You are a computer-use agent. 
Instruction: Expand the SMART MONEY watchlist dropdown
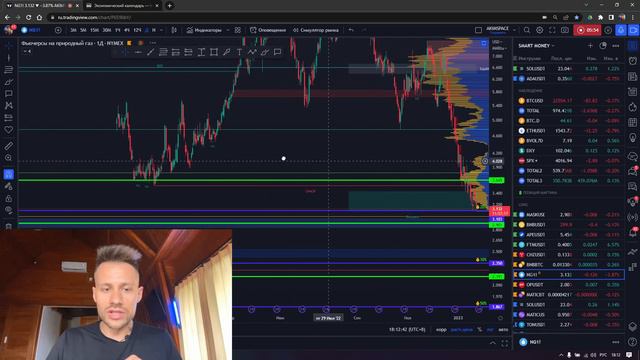[x=537, y=46]
